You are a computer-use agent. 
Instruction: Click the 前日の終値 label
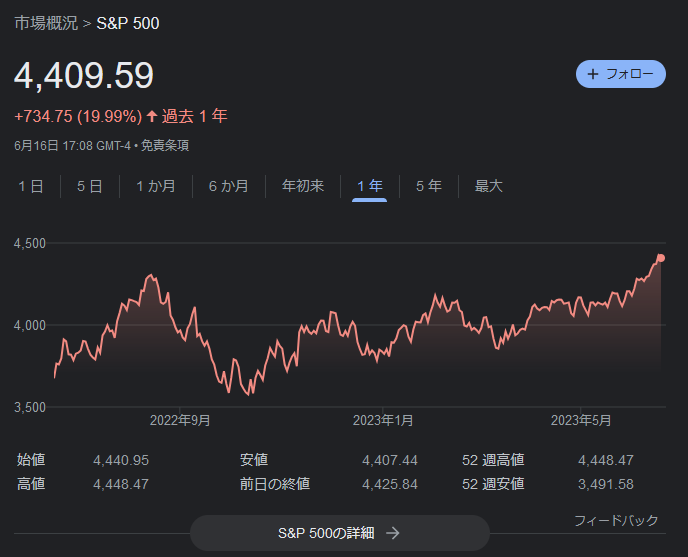(275, 484)
